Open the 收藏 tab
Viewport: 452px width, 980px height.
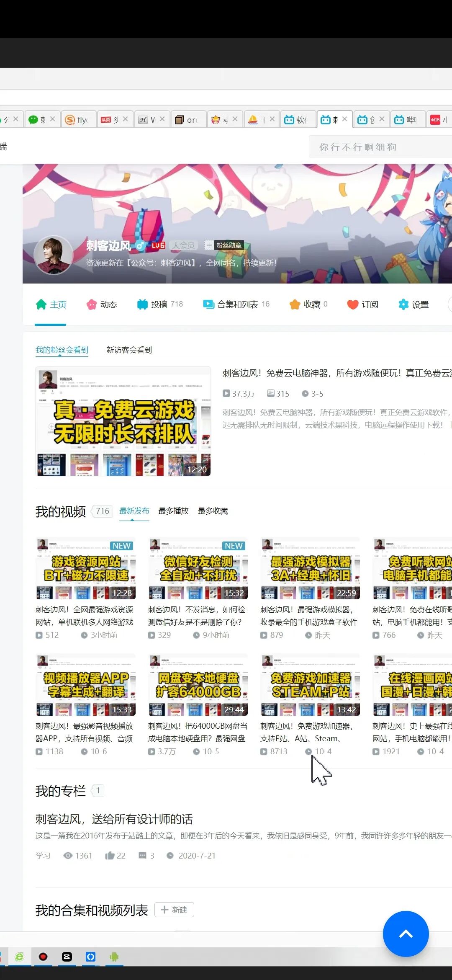308,304
